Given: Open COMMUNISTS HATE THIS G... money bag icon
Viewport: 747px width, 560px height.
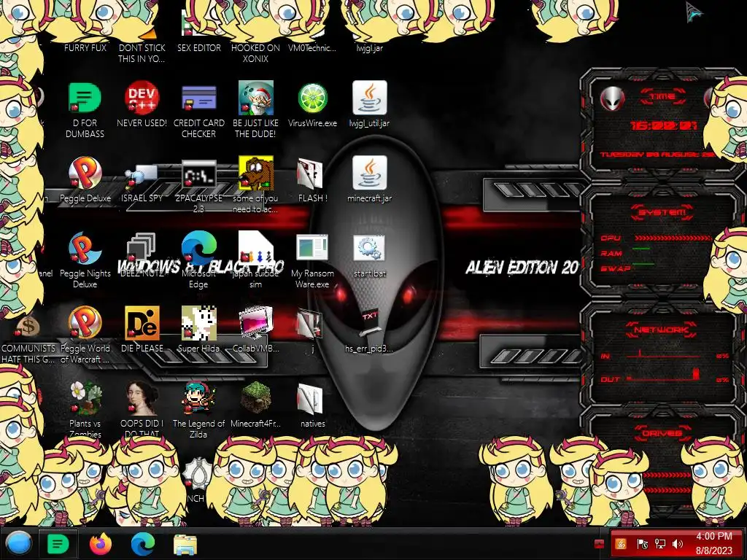Looking at the screenshot, I should click(x=28, y=327).
